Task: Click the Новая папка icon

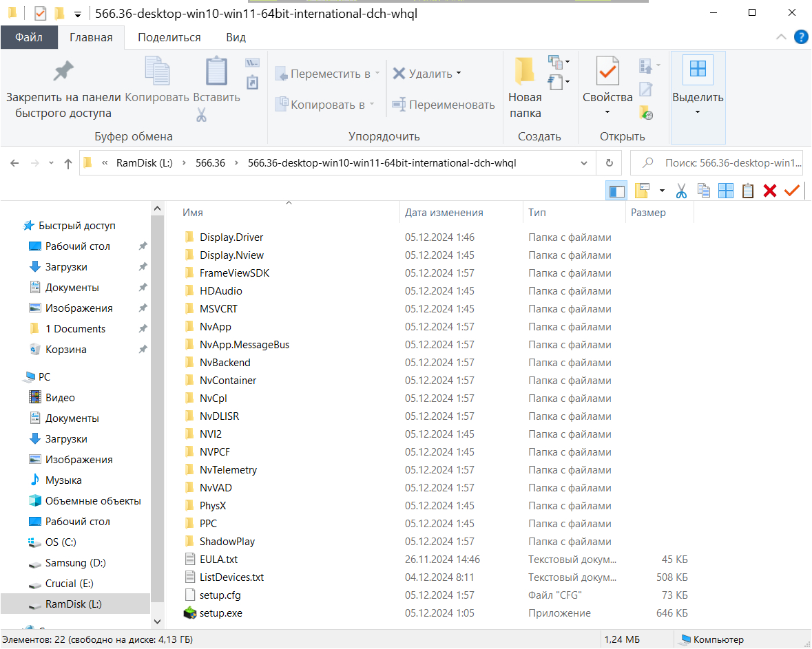Action: pyautogui.click(x=525, y=71)
